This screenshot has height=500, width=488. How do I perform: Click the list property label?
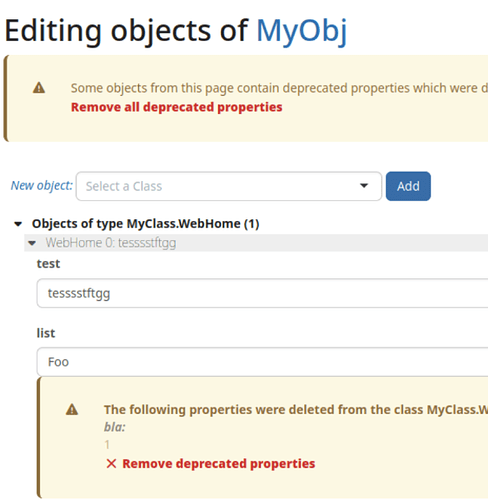[x=46, y=333]
